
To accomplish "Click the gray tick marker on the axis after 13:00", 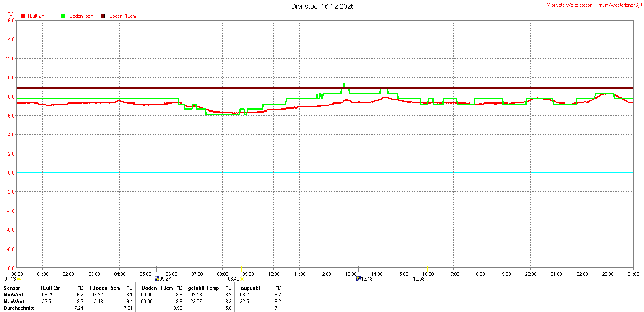I will [358, 268].
